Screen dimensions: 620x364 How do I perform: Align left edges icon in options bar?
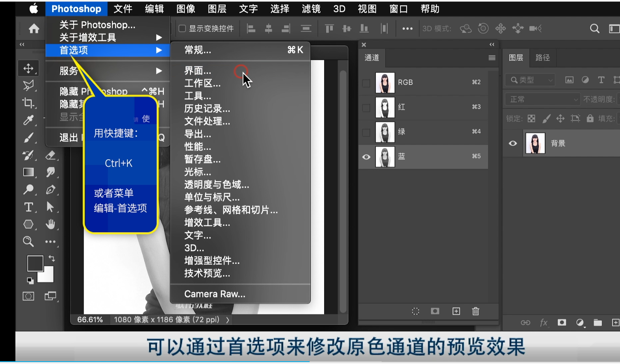click(251, 28)
